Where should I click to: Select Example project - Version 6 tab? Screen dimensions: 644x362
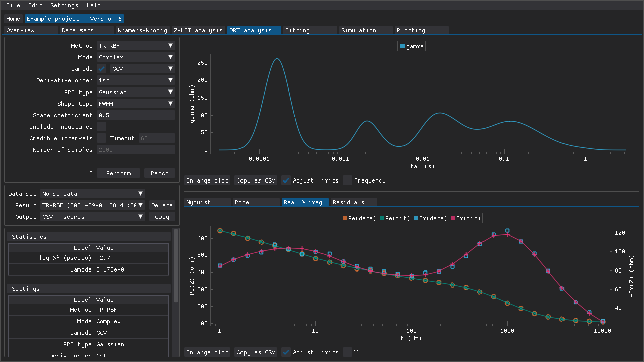click(x=74, y=19)
